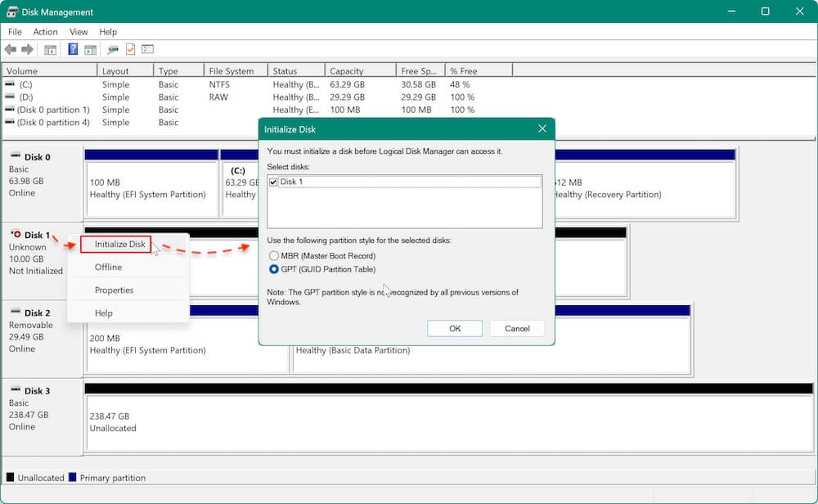Uncheck the Disk 1 checkbox

point(274,182)
